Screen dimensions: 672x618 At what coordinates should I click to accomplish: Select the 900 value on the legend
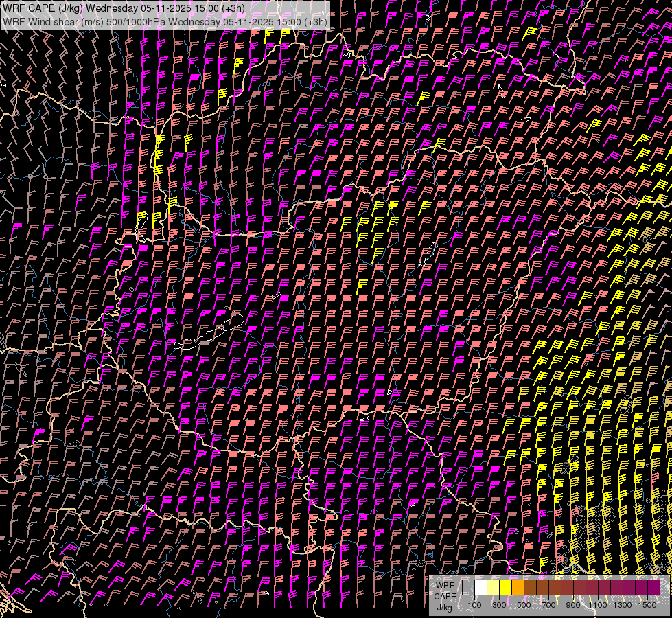572,605
